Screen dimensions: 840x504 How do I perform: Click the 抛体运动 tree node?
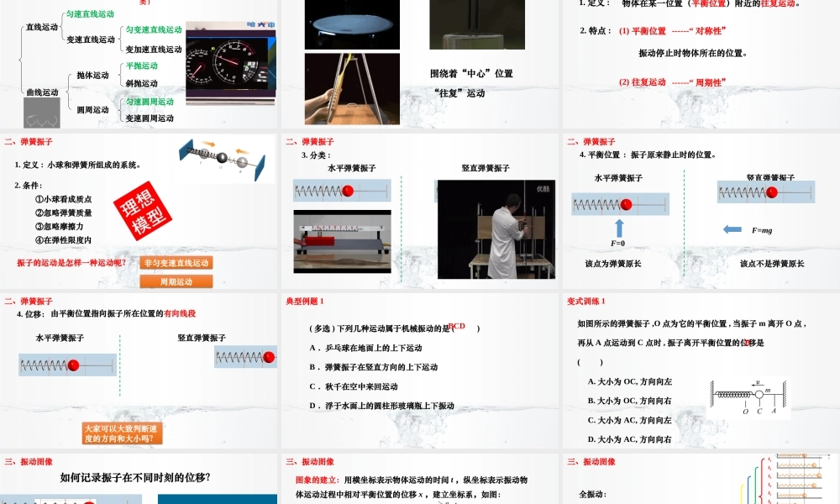click(x=92, y=75)
